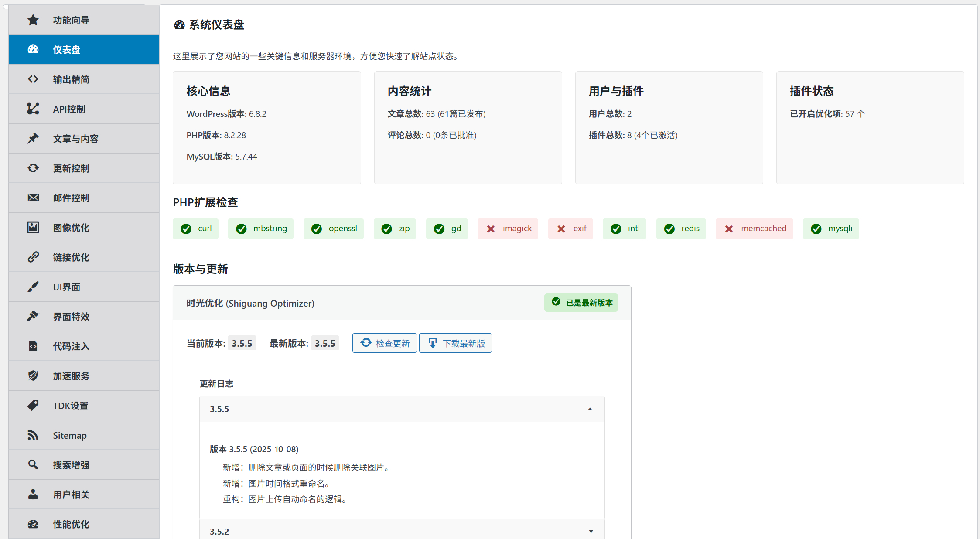This screenshot has height=539, width=980.
Task: Click the exif extension badge
Action: [x=570, y=229]
